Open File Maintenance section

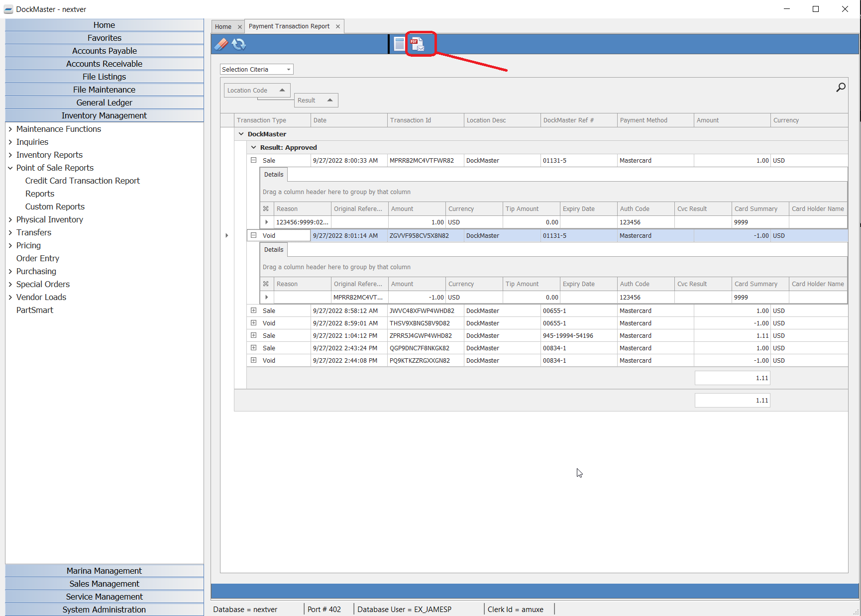click(x=105, y=90)
